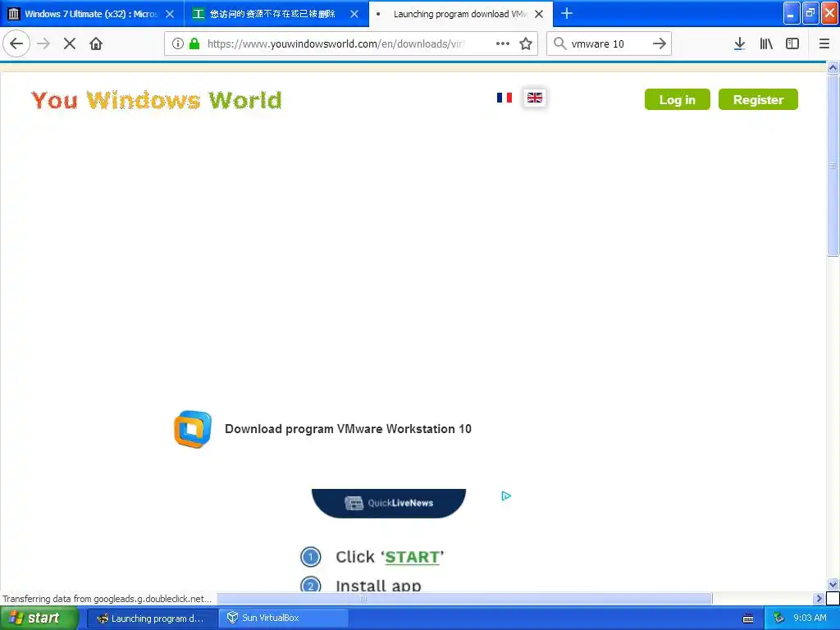Open the Downloads panel
Image resolution: width=840 pixels, height=630 pixels.
coord(739,43)
